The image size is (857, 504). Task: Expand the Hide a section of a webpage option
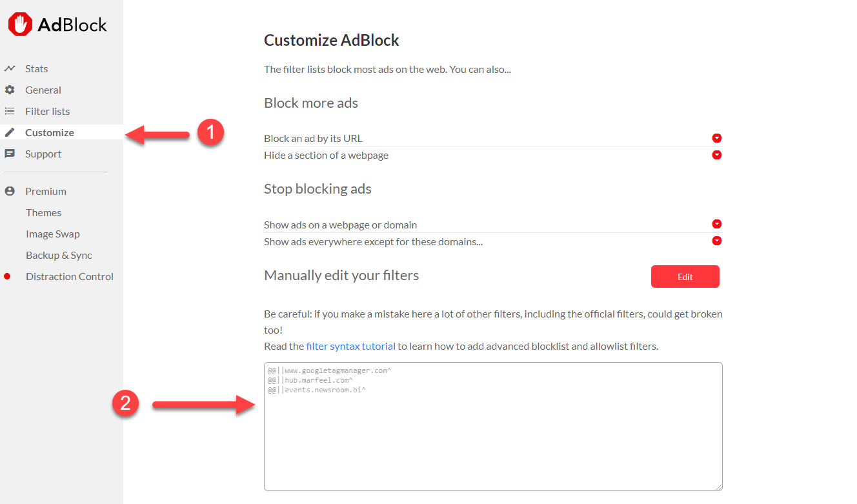716,155
